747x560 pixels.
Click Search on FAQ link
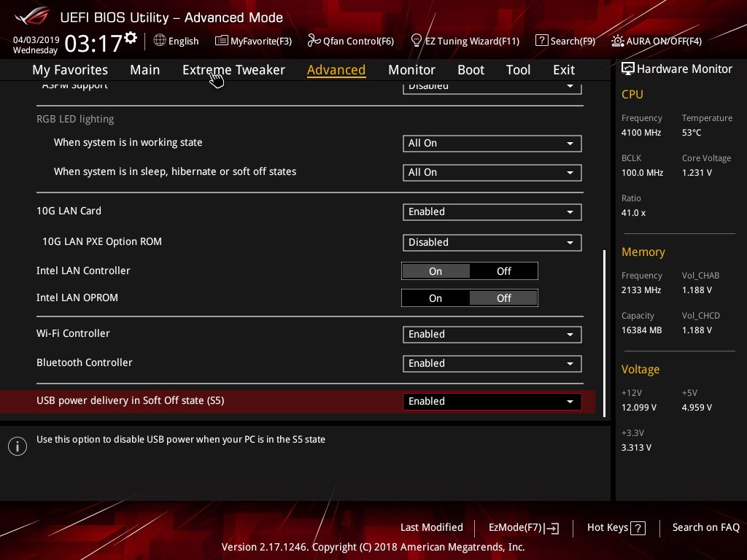(x=705, y=527)
